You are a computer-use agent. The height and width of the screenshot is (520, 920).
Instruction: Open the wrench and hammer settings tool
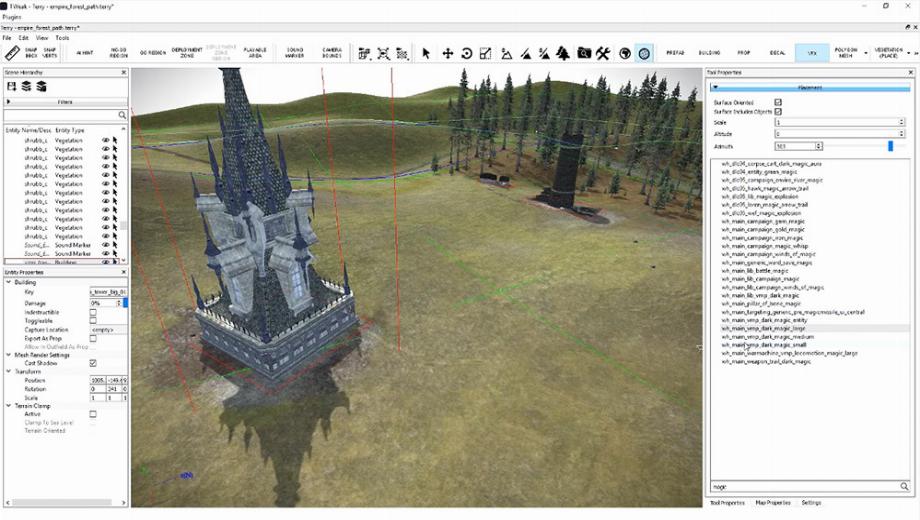point(603,53)
